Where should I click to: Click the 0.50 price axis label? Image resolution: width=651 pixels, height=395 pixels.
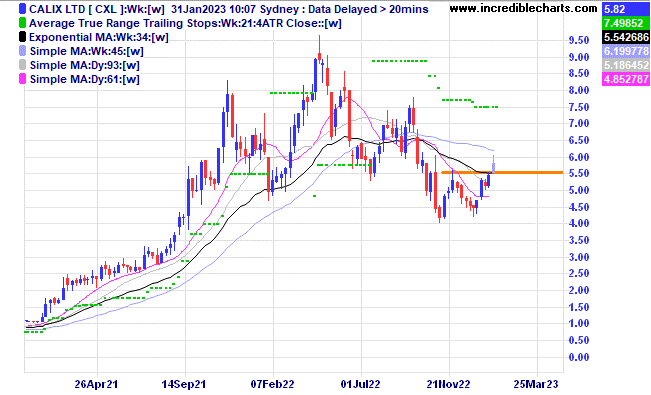click(579, 340)
